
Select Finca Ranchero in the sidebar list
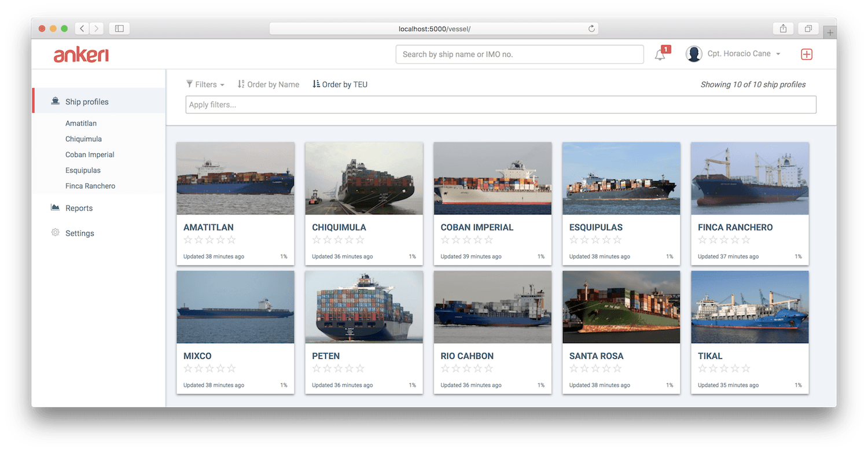tap(90, 186)
